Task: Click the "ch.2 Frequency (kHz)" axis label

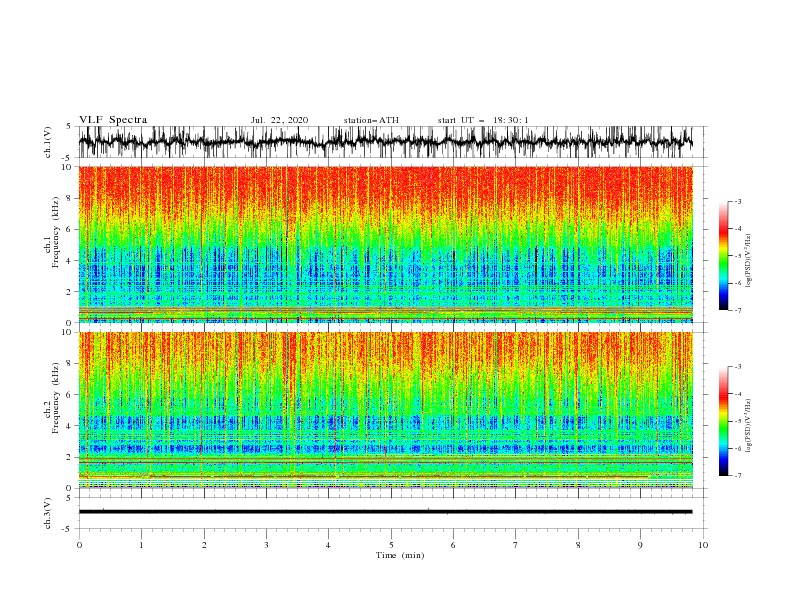Action: click(52, 398)
